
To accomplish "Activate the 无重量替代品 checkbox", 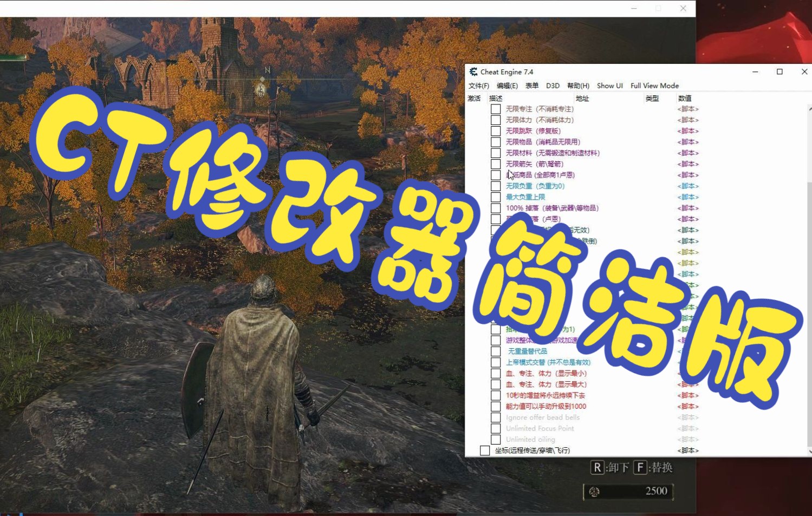I will [x=496, y=351].
